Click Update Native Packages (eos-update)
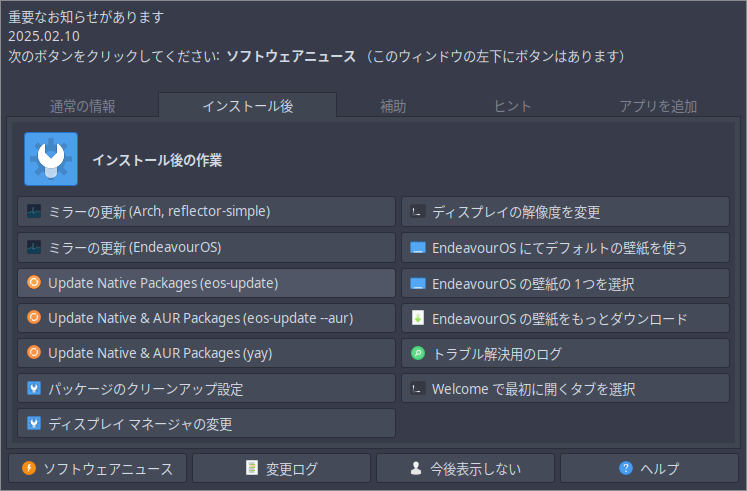 click(x=206, y=283)
